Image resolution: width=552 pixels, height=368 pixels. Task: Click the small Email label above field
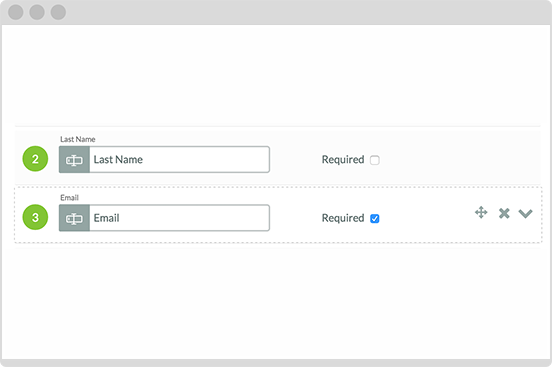pyautogui.click(x=69, y=198)
